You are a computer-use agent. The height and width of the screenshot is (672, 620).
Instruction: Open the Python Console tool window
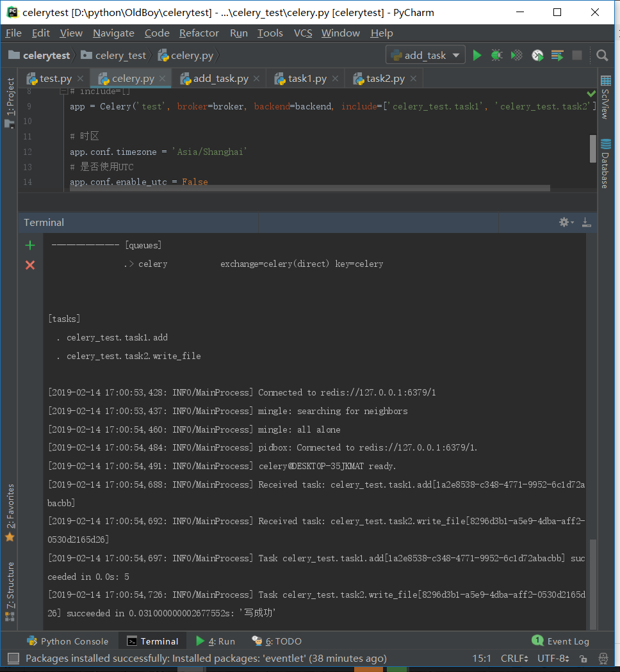[x=68, y=641]
